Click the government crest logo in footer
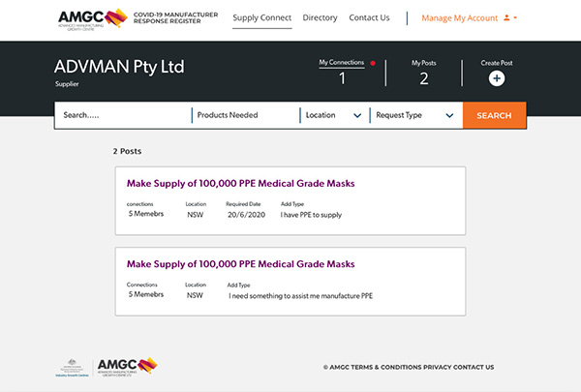Screen dimensions: 581x392 click(x=73, y=368)
